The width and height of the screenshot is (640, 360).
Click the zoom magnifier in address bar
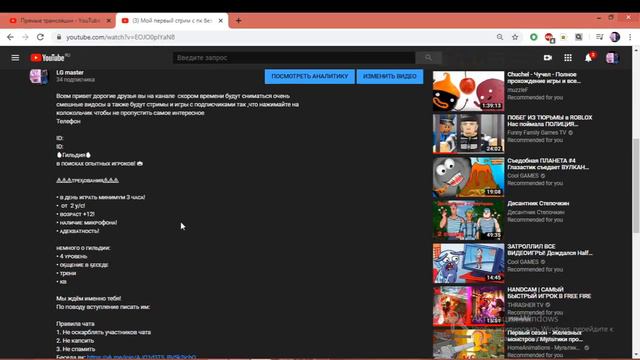(x=500, y=37)
